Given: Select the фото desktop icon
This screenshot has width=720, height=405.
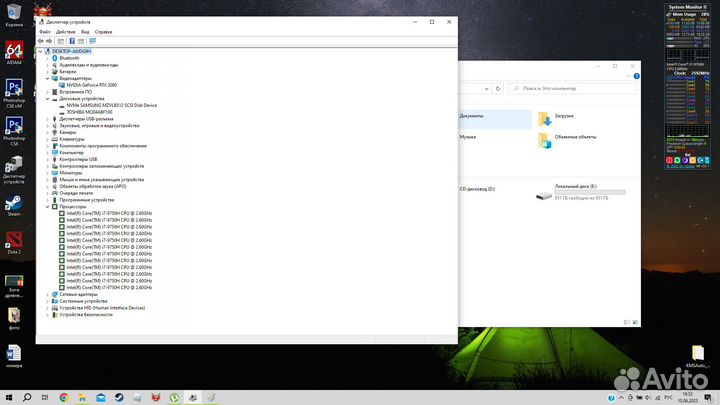Looking at the screenshot, I should pyautogui.click(x=14, y=318).
